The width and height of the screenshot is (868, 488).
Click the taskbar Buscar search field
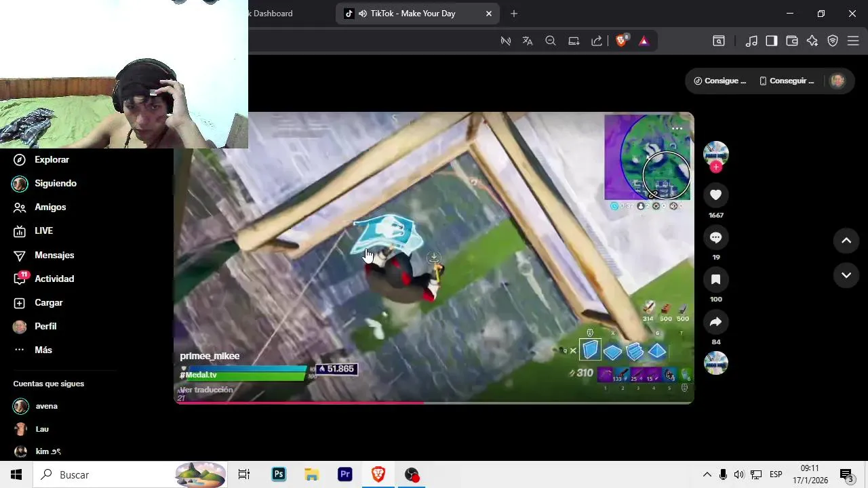pos(130,474)
